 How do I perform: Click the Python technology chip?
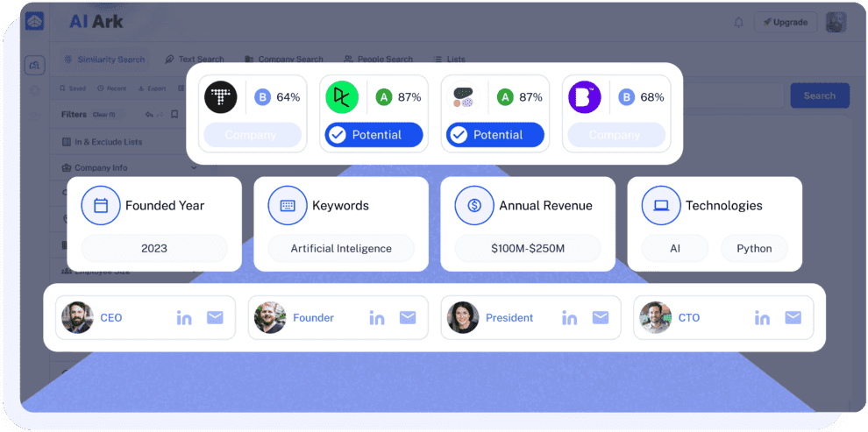pyautogui.click(x=754, y=248)
